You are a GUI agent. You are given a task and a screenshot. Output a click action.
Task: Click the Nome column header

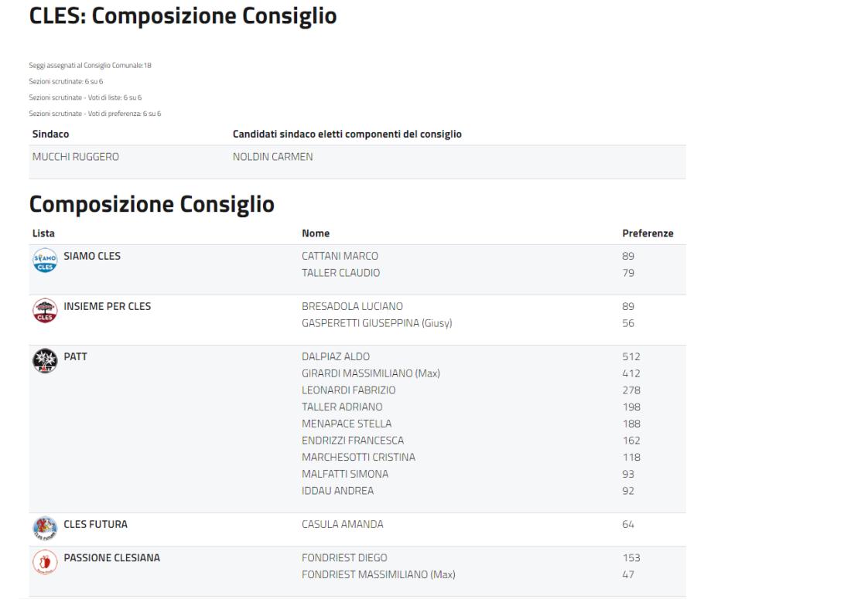coord(316,233)
